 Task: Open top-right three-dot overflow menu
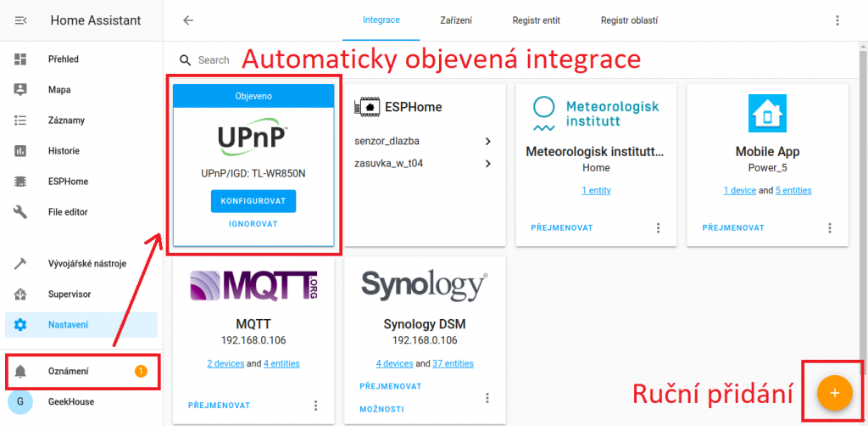(x=837, y=20)
